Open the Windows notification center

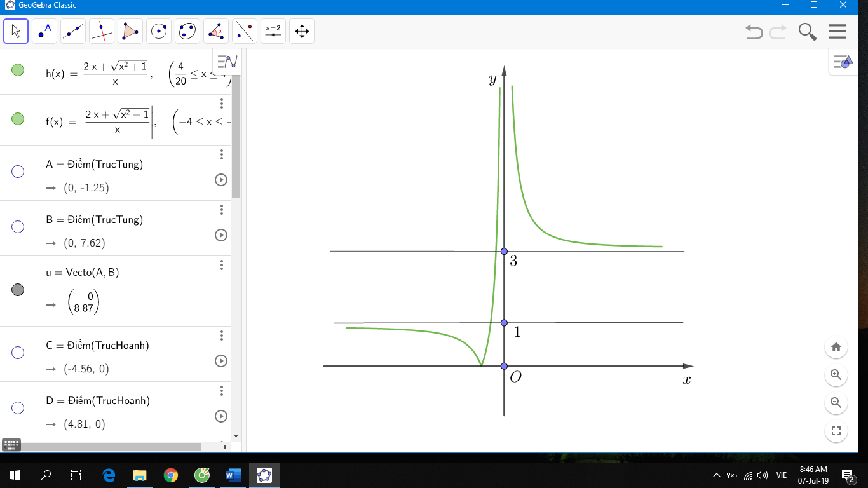pyautogui.click(x=848, y=475)
